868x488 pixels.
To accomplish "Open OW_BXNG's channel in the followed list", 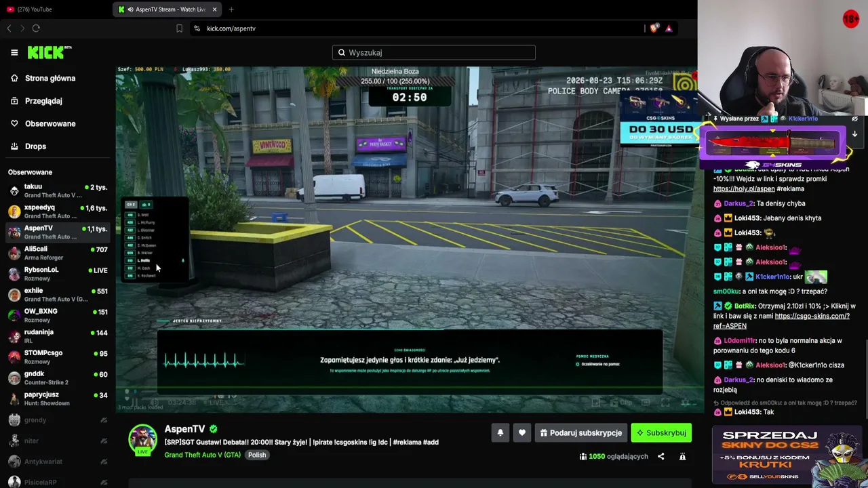I will click(58, 316).
